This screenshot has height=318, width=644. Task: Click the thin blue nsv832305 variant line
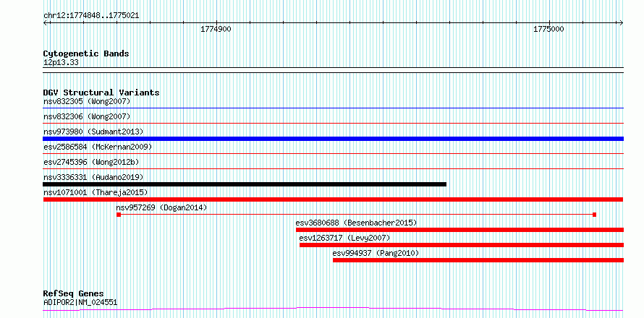[x=333, y=108]
